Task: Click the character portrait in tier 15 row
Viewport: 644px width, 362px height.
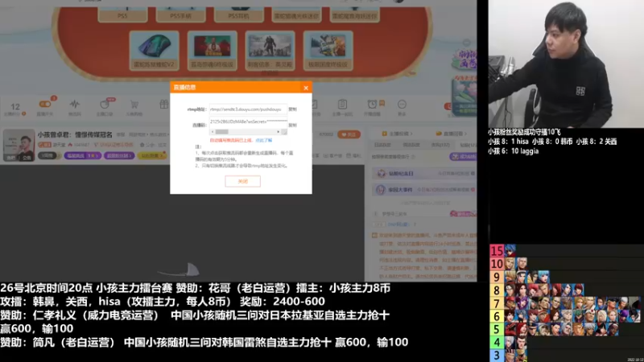Action: (x=510, y=250)
